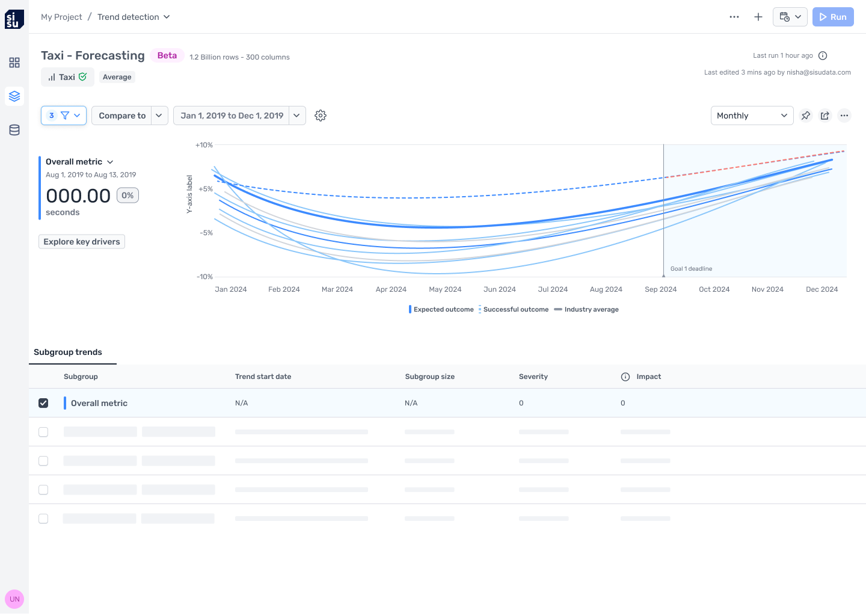This screenshot has height=616, width=866.
Task: Open the top bar more options ellipsis
Action: (734, 17)
